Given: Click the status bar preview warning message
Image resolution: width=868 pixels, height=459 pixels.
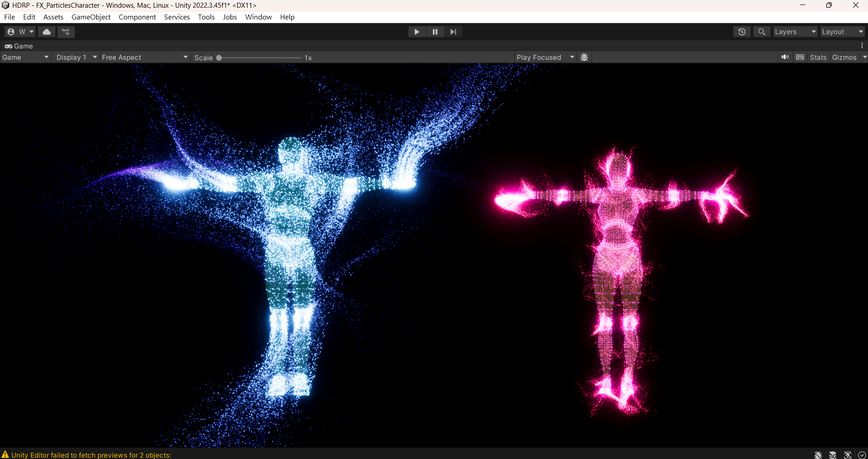Looking at the screenshot, I should point(91,455).
